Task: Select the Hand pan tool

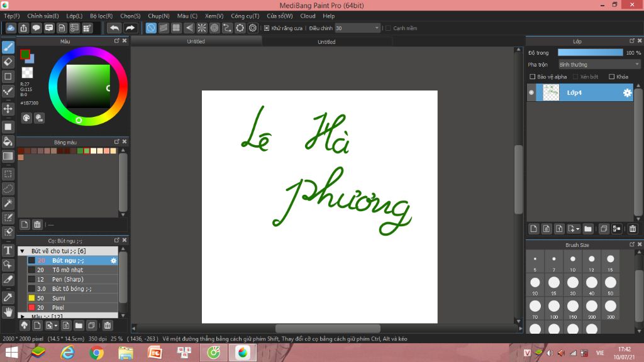Action: click(x=8, y=312)
